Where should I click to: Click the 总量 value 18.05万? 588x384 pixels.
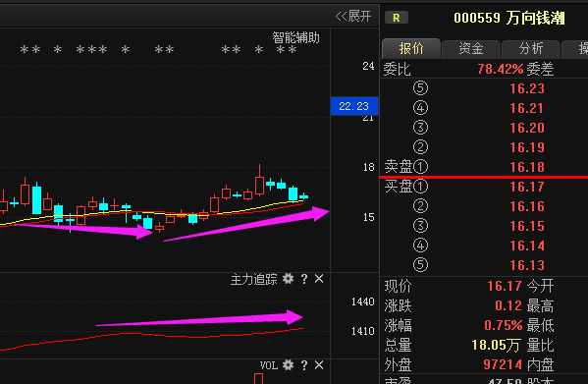tap(496, 345)
